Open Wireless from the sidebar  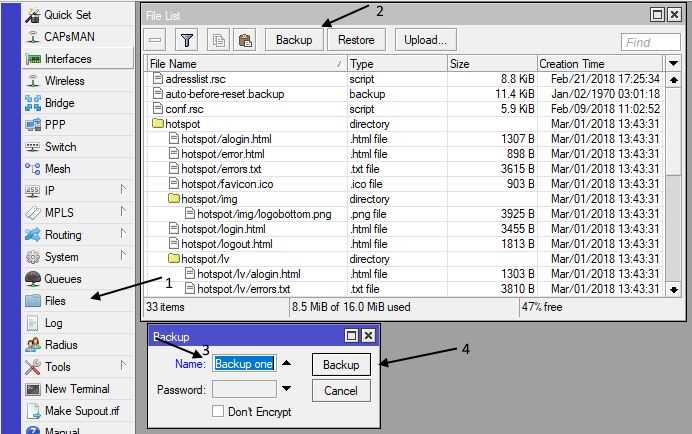(64, 81)
